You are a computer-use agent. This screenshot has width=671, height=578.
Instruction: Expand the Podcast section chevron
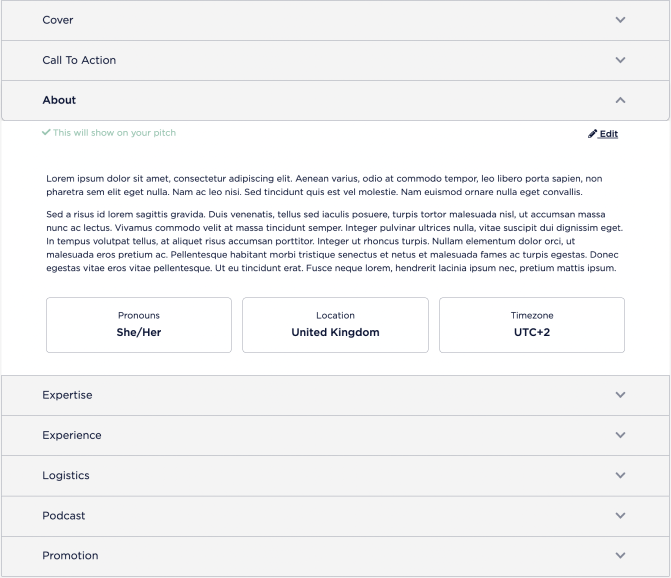click(x=620, y=516)
